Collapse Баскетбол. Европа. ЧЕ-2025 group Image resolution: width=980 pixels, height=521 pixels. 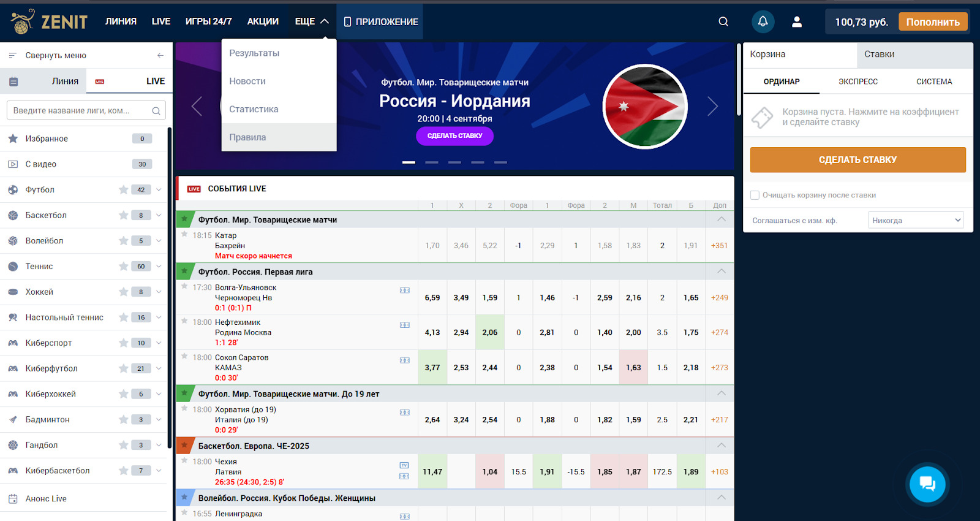[722, 446]
